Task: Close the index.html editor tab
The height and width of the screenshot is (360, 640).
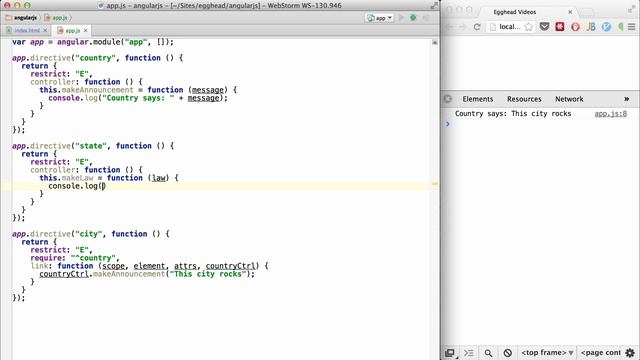Action: click(45, 31)
